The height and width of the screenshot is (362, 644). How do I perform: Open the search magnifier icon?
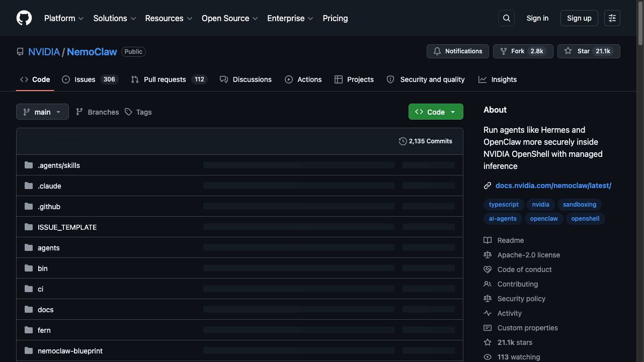tap(507, 18)
